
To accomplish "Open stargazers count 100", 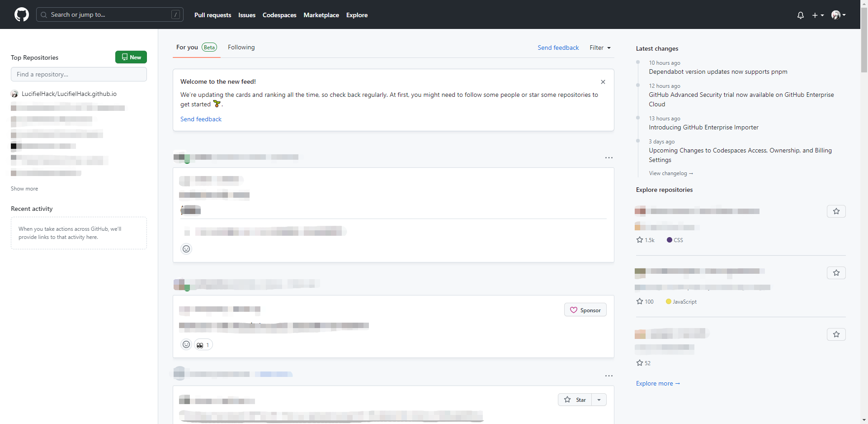I will coord(645,301).
